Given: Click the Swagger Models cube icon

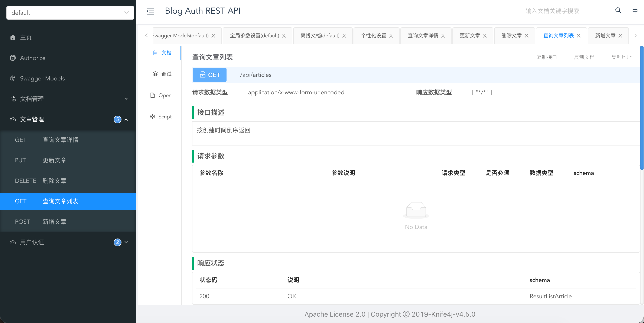Looking at the screenshot, I should coord(13,78).
